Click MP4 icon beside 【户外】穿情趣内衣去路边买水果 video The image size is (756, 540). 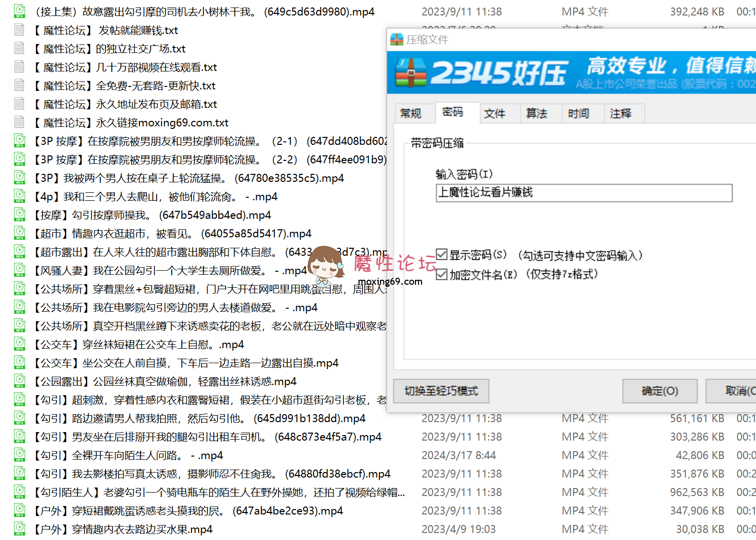pos(19,528)
